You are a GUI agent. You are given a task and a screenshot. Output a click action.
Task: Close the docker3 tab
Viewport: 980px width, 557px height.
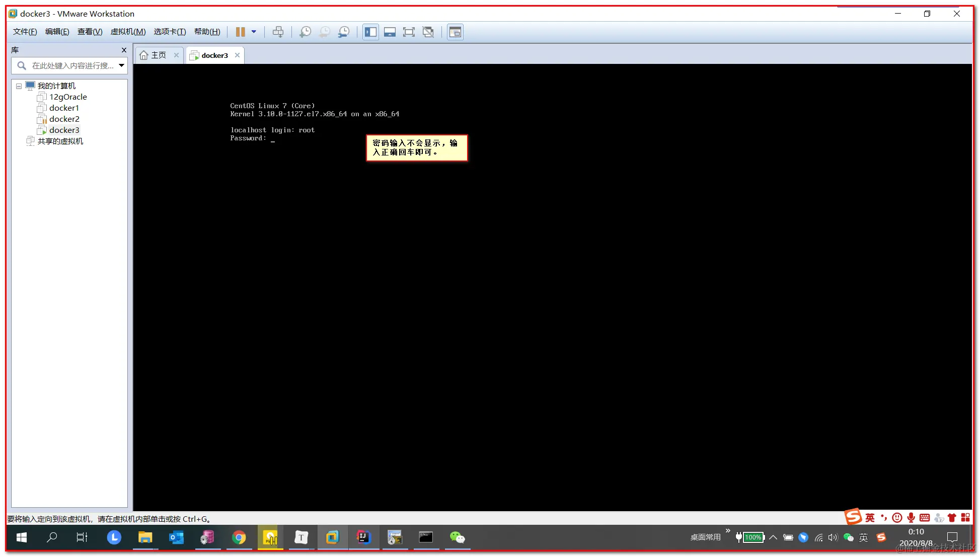pyautogui.click(x=237, y=55)
